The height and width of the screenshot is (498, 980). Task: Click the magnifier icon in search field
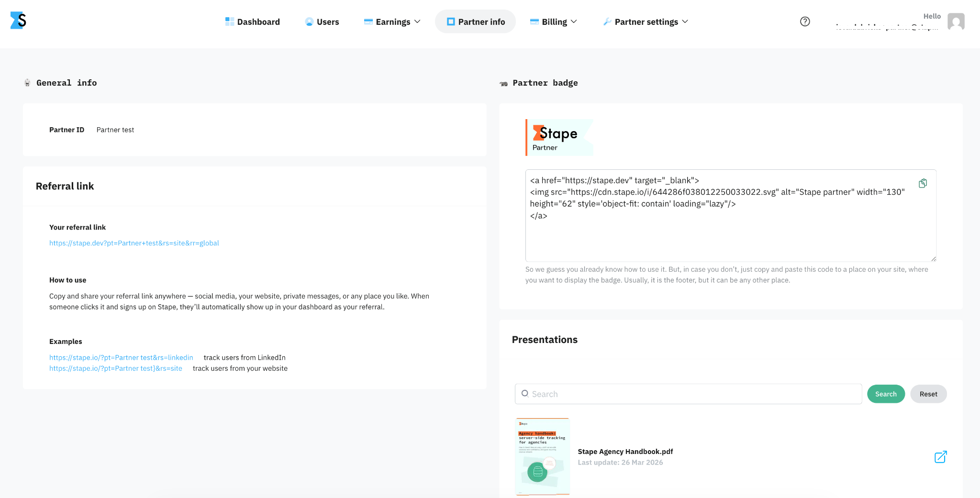click(525, 394)
